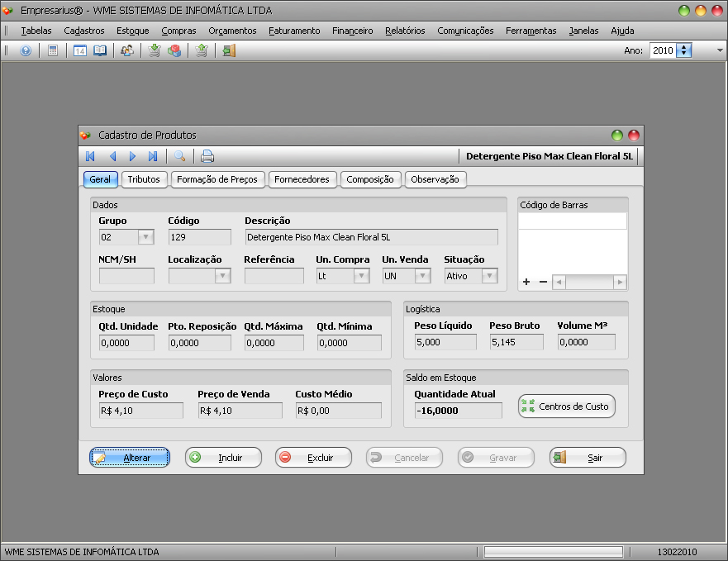
Task: Open the Un. Venda dropdown
Action: coord(423,276)
